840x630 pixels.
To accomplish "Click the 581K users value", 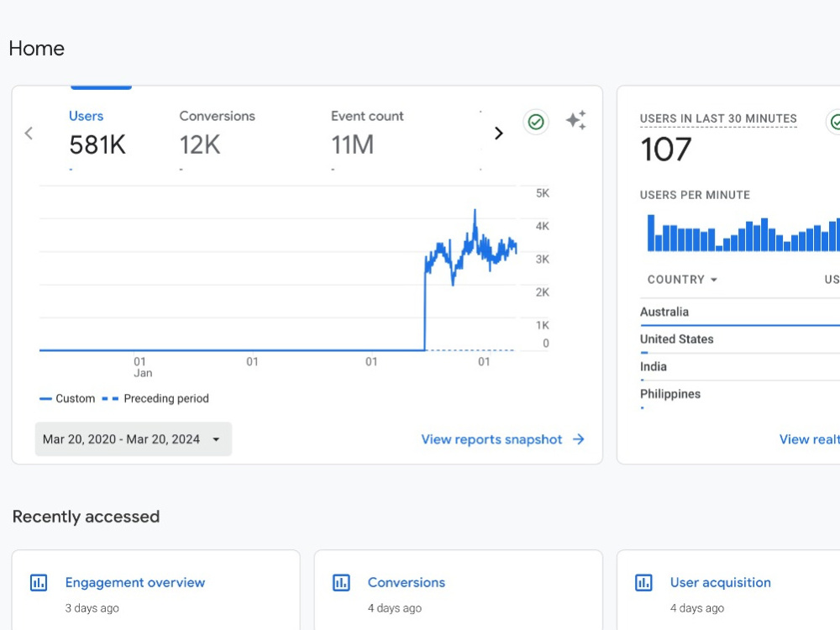I will (97, 145).
